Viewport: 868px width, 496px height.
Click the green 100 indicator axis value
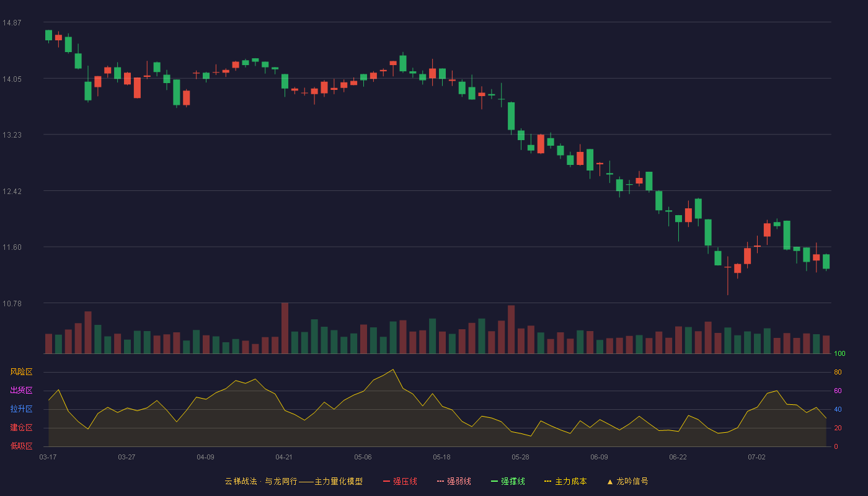pos(839,354)
